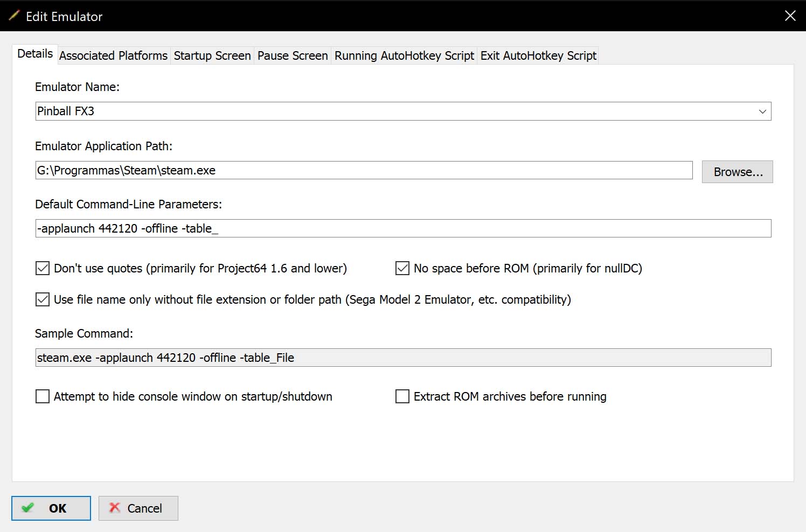This screenshot has height=532, width=806.
Task: Click the Emulator Application Path label
Action: tap(103, 146)
